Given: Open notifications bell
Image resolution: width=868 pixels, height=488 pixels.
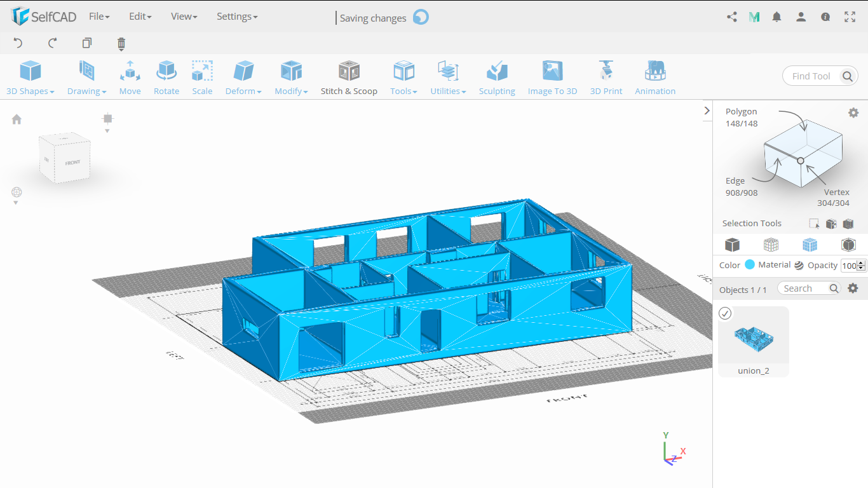Looking at the screenshot, I should (776, 17).
